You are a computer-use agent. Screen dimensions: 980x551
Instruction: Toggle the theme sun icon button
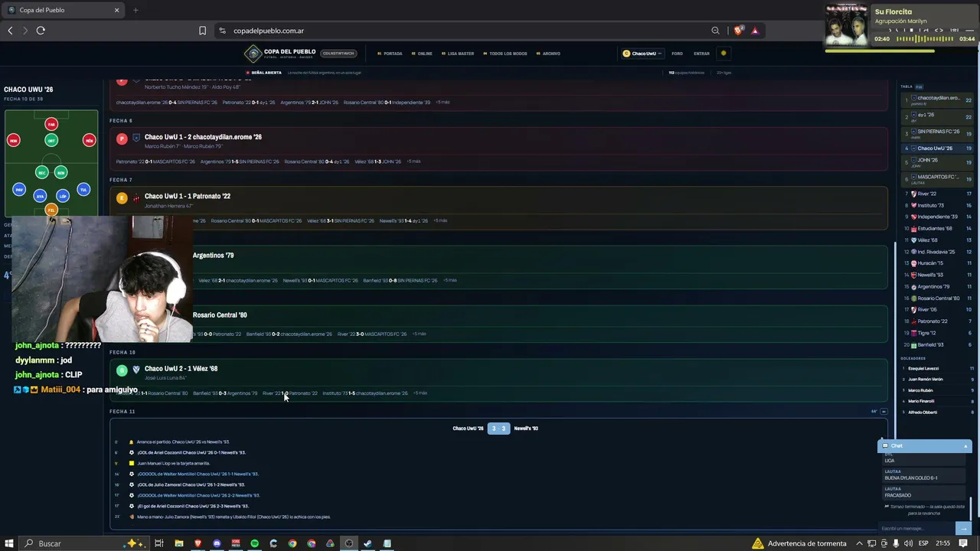tap(724, 54)
